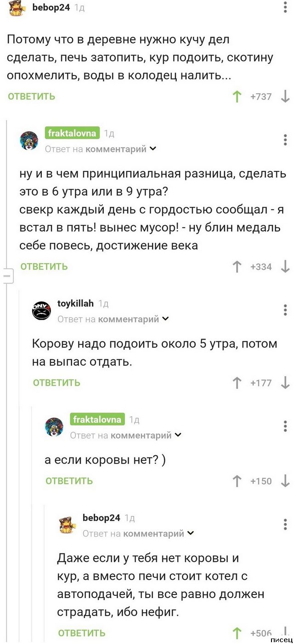
Task: Downvote the comment rated +737
Action: [285, 96]
